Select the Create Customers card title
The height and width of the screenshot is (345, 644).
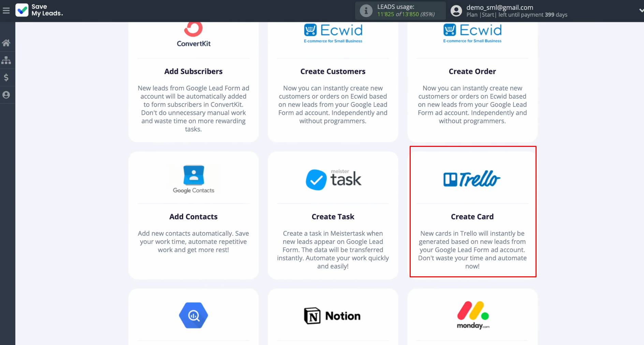(333, 71)
